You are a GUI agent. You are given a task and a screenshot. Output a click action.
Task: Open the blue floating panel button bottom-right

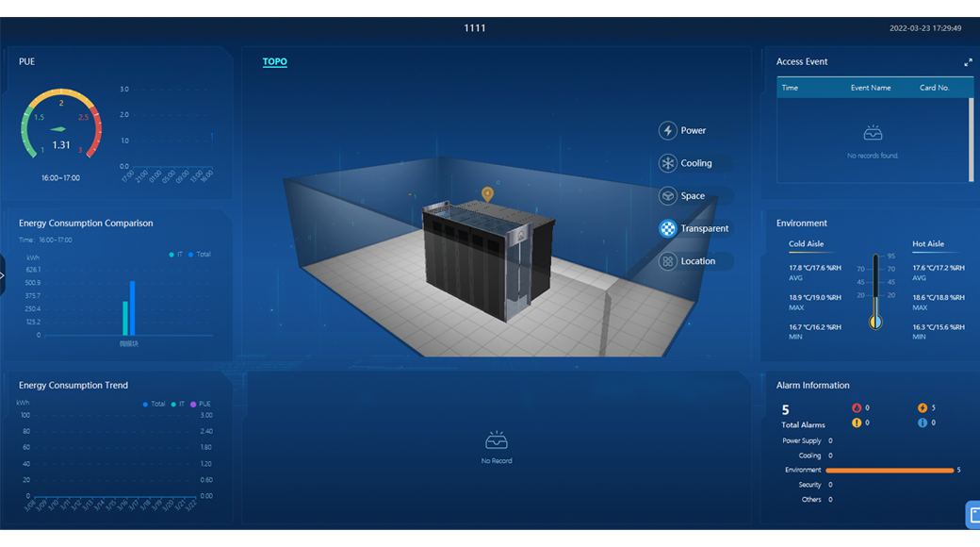pyautogui.click(x=973, y=514)
